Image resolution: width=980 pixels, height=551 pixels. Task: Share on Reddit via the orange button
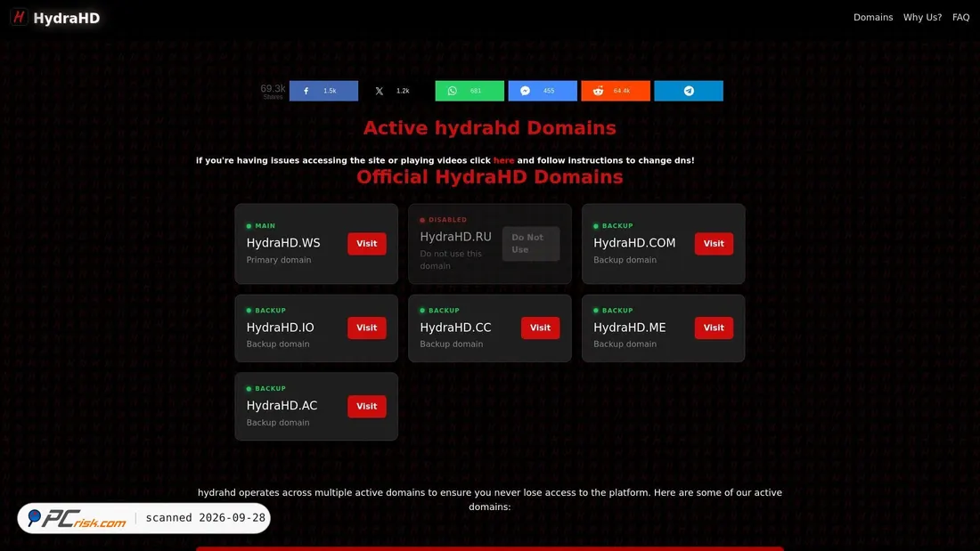tap(616, 91)
